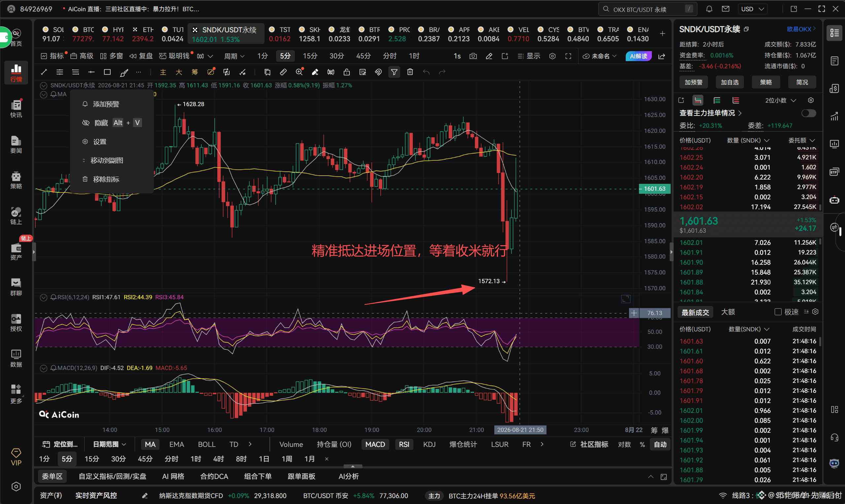Toggle the MA indicator button in bottom bar
Screen dimensions: 845x504
(x=150, y=444)
